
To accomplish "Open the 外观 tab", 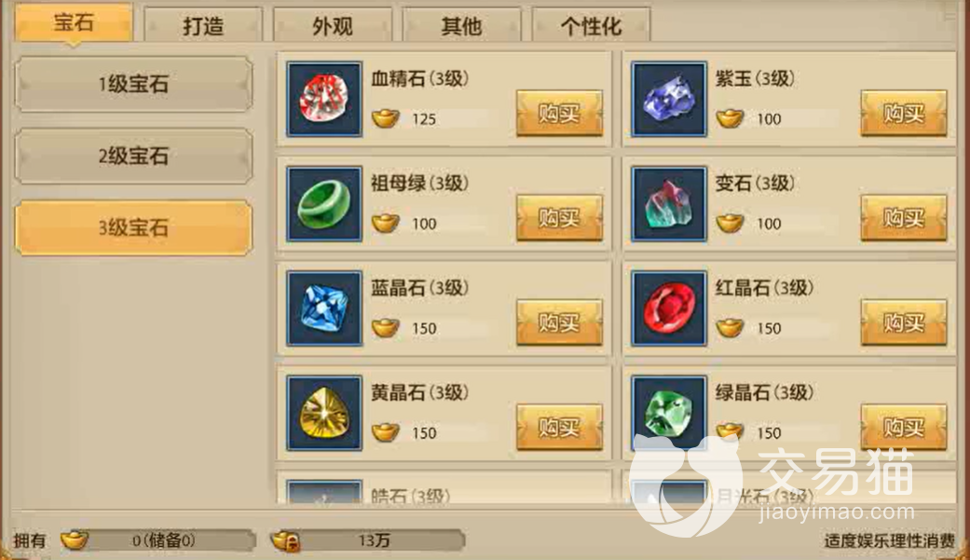I will tap(333, 25).
